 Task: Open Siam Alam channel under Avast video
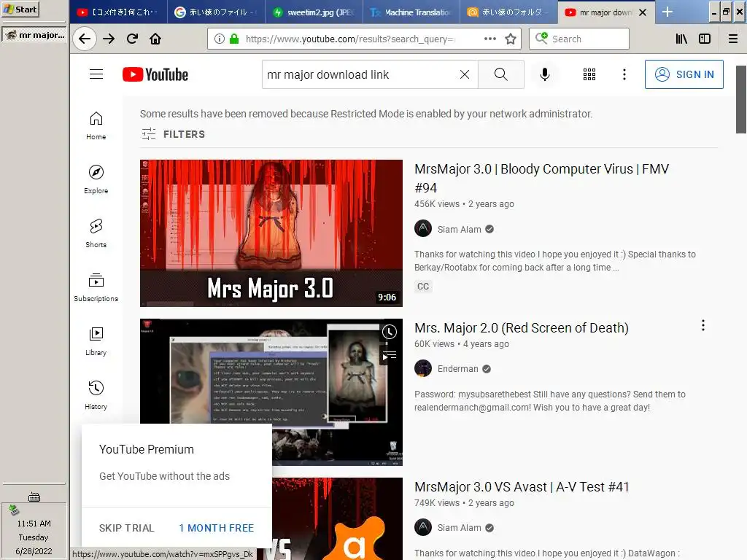[460, 528]
